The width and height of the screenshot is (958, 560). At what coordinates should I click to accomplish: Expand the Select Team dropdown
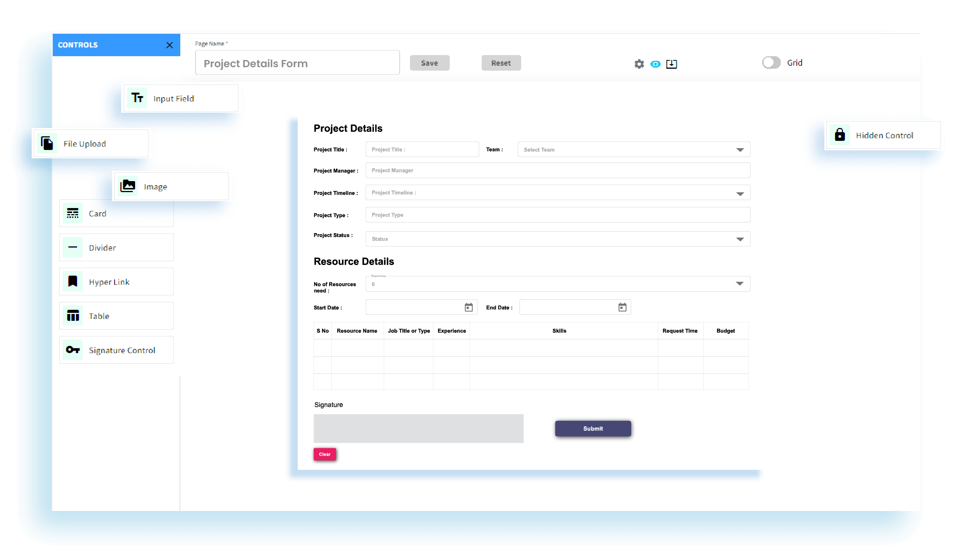pos(739,150)
